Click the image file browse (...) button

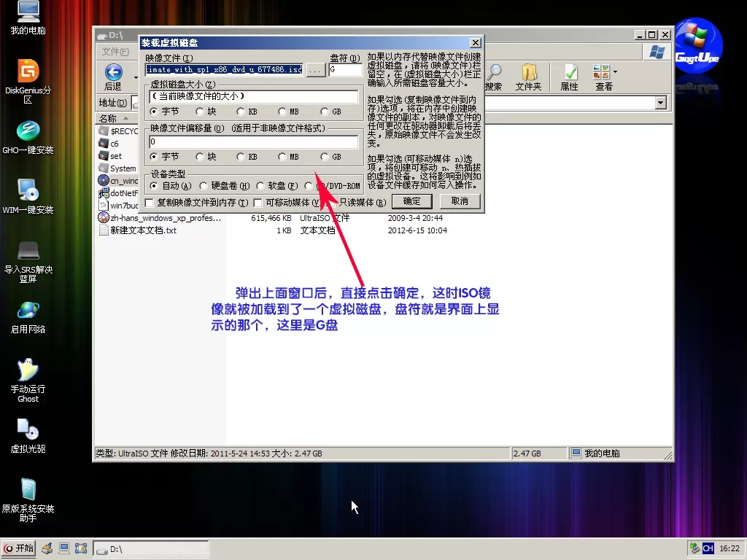314,70
